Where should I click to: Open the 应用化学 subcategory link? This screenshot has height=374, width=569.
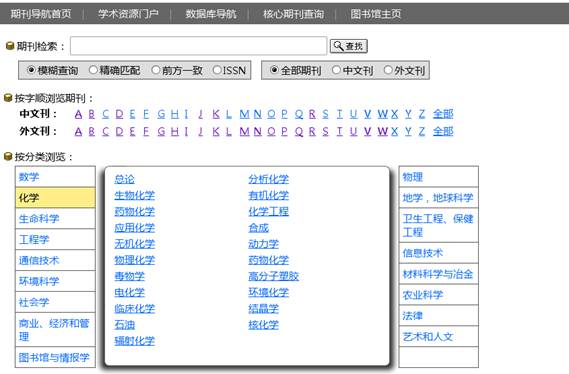click(135, 228)
